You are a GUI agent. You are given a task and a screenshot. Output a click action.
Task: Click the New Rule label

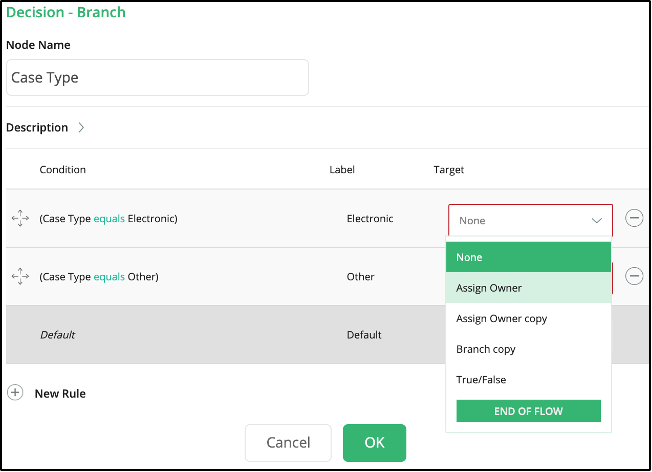60,393
